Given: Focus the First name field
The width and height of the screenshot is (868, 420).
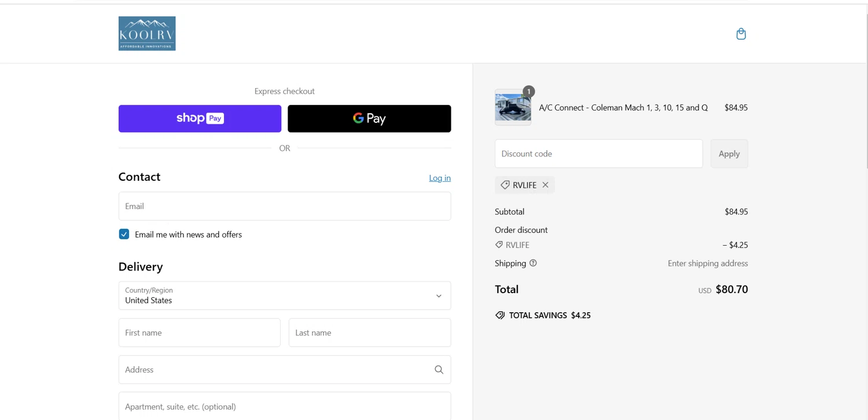Looking at the screenshot, I should click(200, 333).
